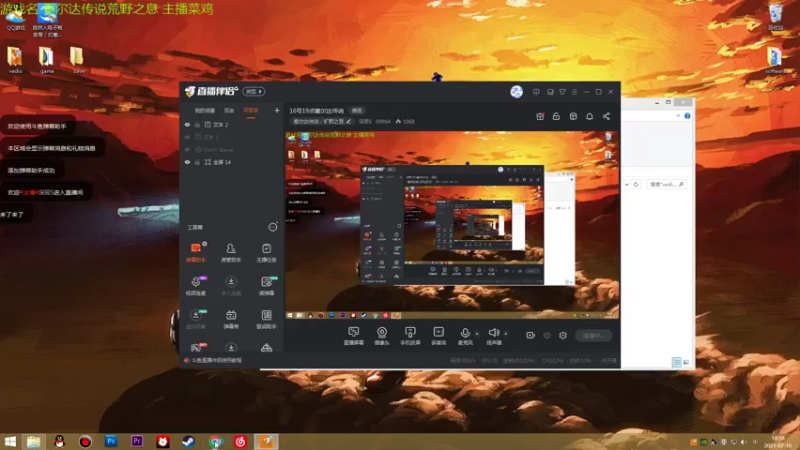Expand microphone options arrow
The height and width of the screenshot is (450, 800).
click(477, 334)
